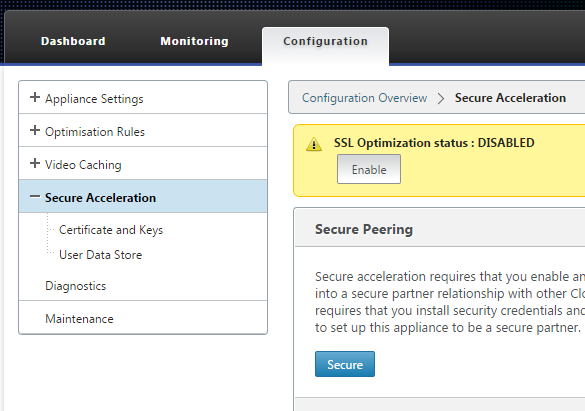The image size is (585, 411).
Task: Open Certificate and Keys page
Action: click(111, 230)
